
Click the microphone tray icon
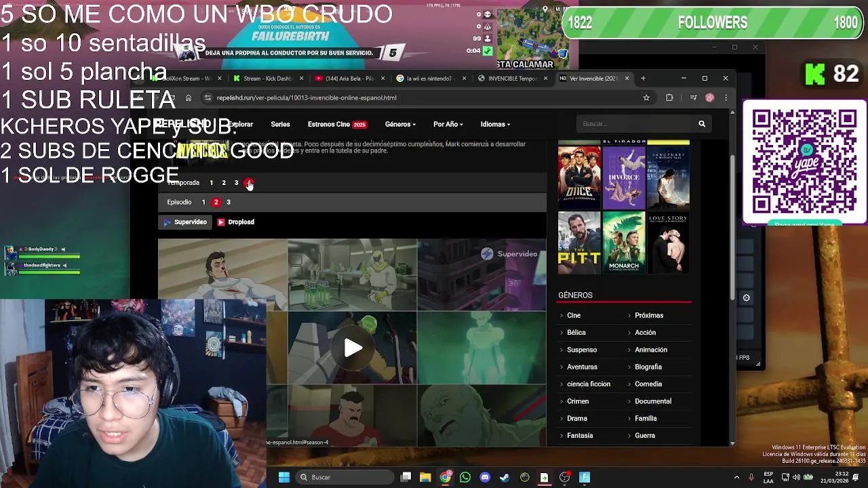(x=751, y=477)
